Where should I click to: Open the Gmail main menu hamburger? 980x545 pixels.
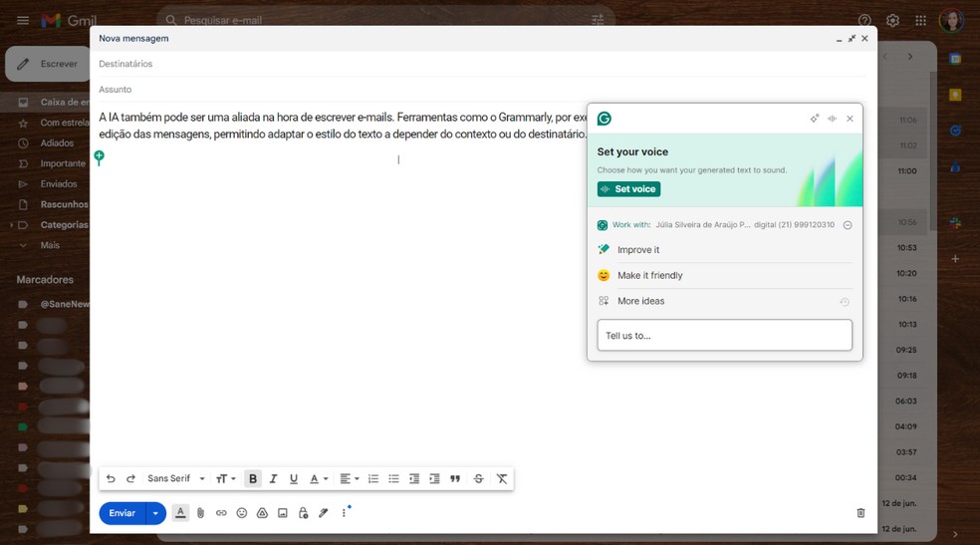point(23,21)
